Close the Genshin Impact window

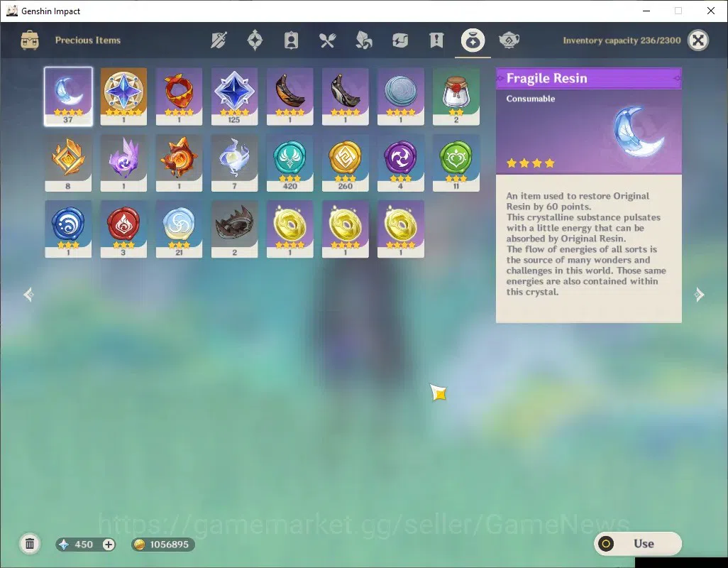pyautogui.click(x=710, y=11)
